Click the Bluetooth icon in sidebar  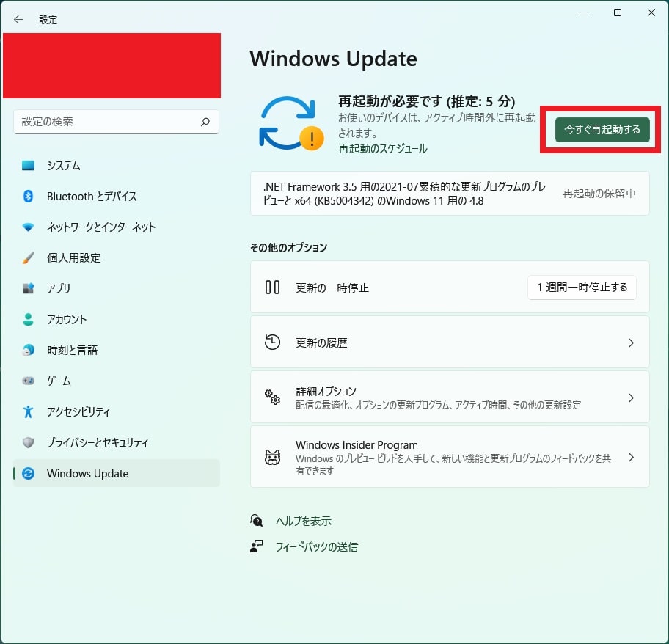click(x=28, y=196)
